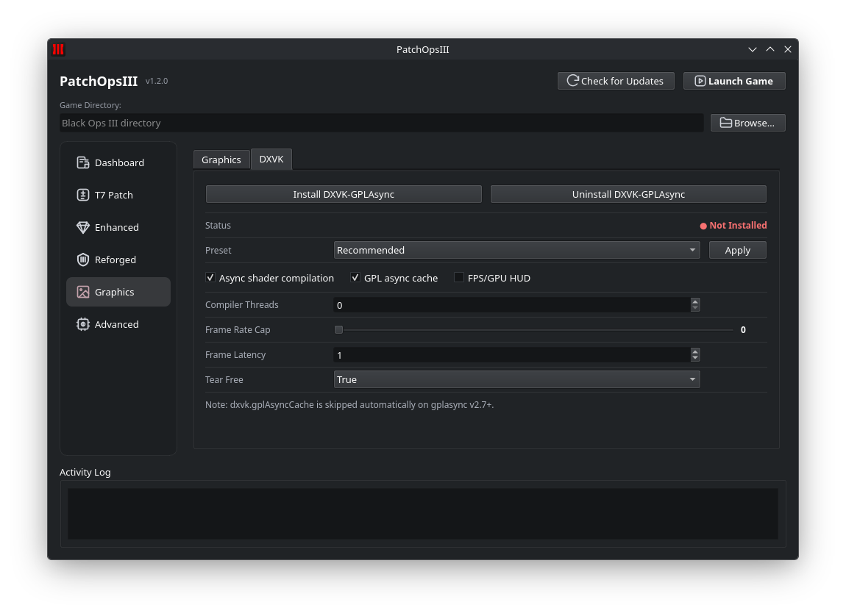Decrease Compiler Threads with down arrow
846x616 pixels.
click(695, 308)
